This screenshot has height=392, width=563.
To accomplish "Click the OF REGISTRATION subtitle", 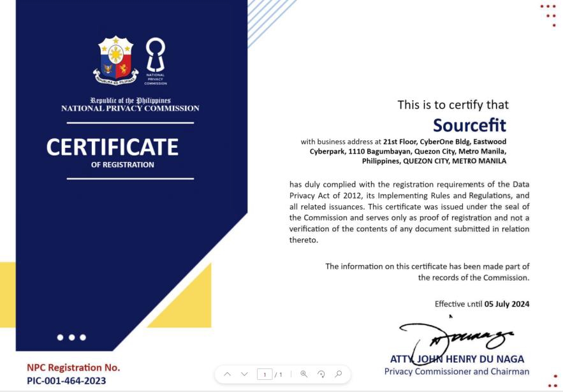I will (122, 165).
